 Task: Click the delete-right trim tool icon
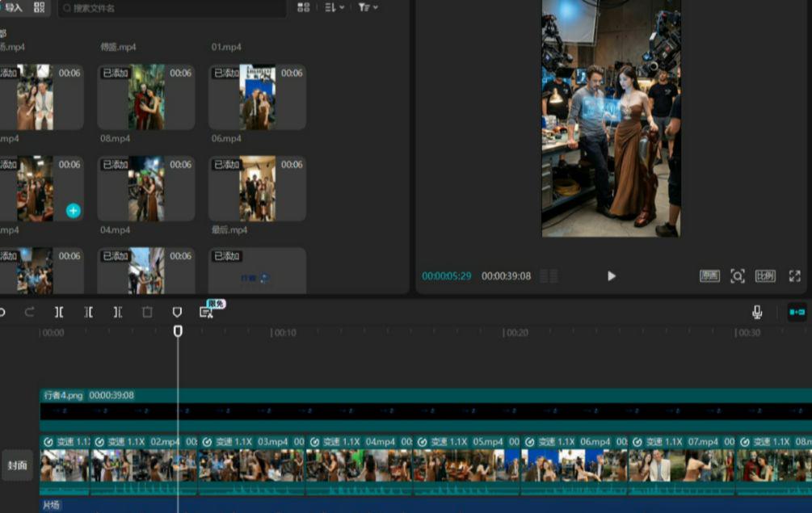click(118, 312)
